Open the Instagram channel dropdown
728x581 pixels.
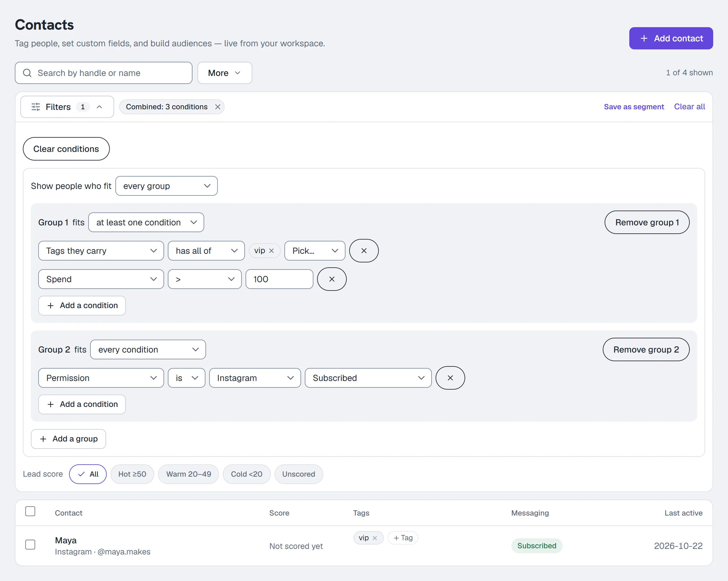pyautogui.click(x=255, y=378)
